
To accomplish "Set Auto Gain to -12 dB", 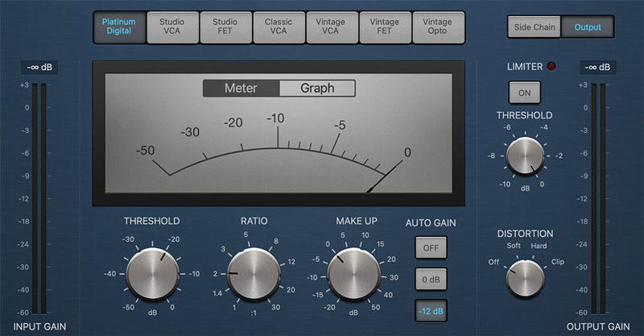I will pyautogui.click(x=431, y=310).
